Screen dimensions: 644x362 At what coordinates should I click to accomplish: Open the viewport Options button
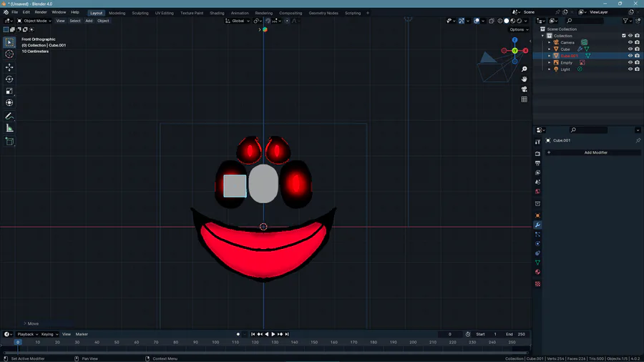[519, 29]
